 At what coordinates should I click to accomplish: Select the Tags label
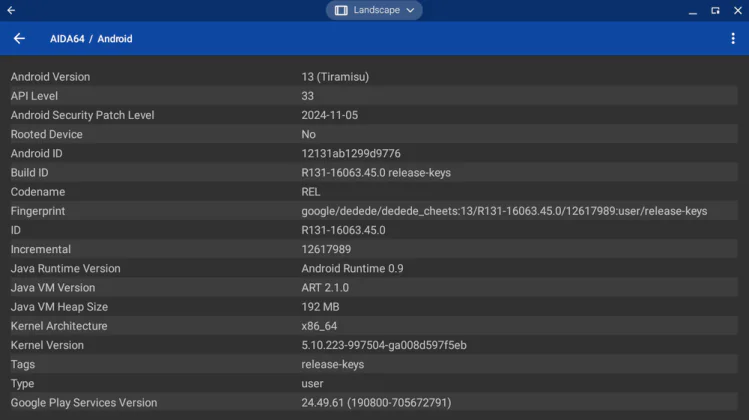click(22, 364)
